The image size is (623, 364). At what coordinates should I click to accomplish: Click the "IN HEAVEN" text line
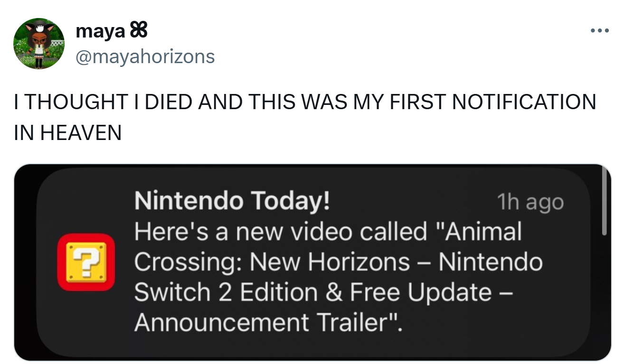pos(68,133)
